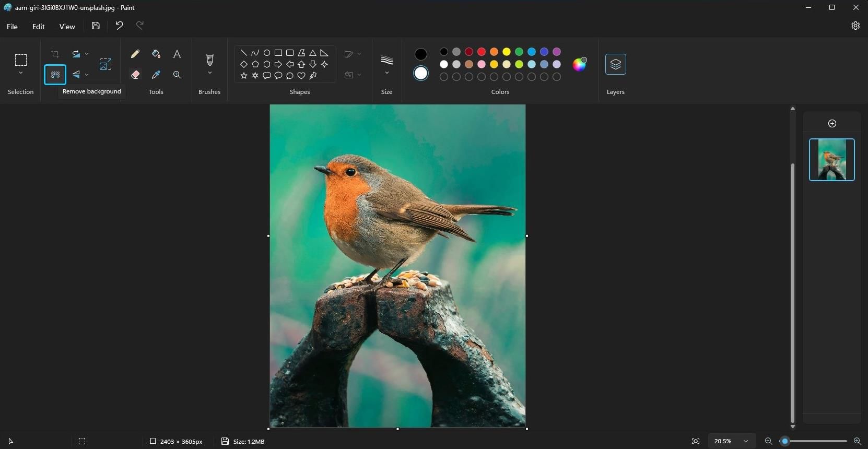Select the robin layer thumbnail

tap(831, 160)
